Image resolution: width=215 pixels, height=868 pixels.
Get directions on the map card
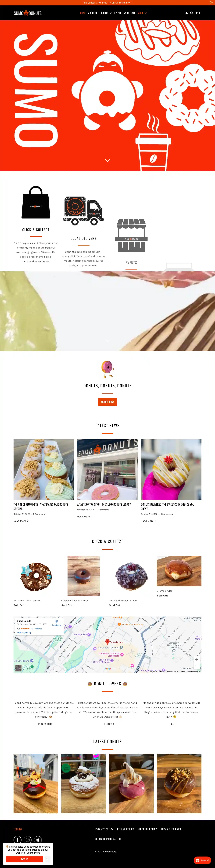(56, 623)
